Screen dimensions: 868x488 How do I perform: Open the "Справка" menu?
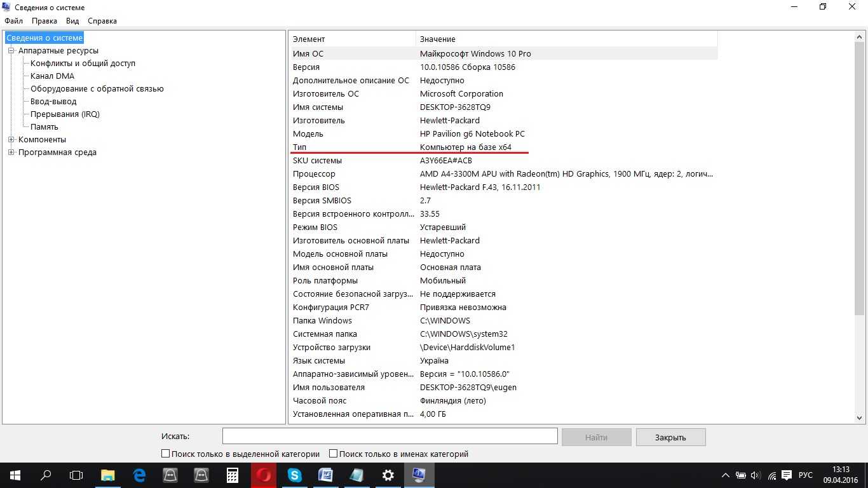[x=102, y=21]
